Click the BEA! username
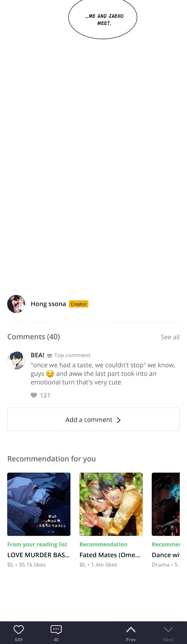 37,355
